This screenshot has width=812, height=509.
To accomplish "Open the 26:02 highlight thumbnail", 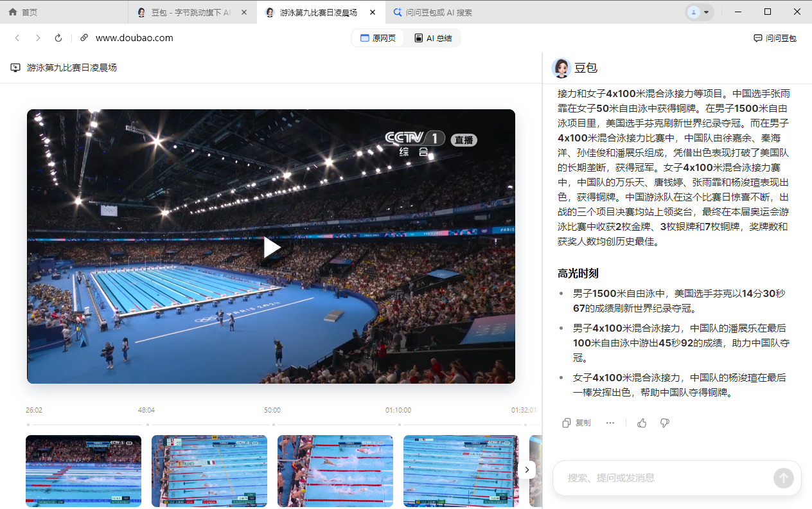I will [84, 471].
